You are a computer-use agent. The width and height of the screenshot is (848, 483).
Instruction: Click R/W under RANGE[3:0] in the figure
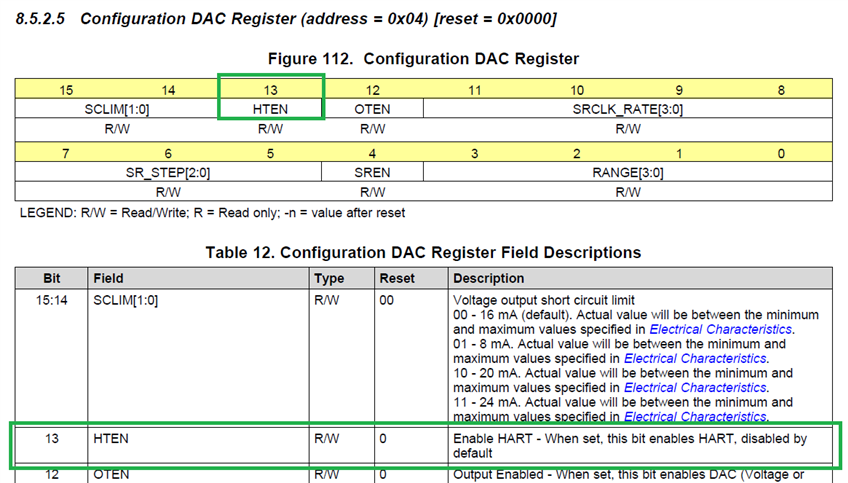coord(628,192)
